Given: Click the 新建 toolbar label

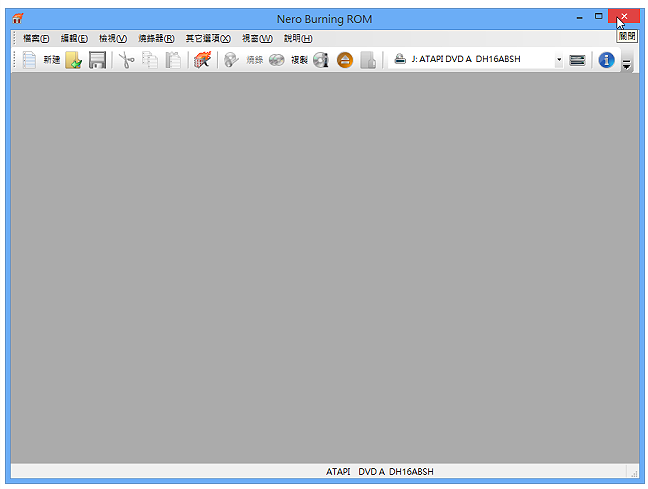Looking at the screenshot, I should (52, 60).
